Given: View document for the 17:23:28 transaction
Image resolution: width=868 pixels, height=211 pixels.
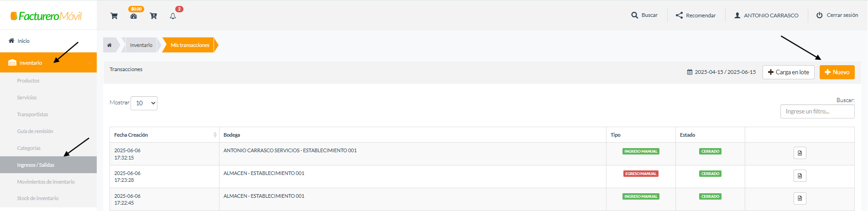Looking at the screenshot, I should click(x=800, y=175).
